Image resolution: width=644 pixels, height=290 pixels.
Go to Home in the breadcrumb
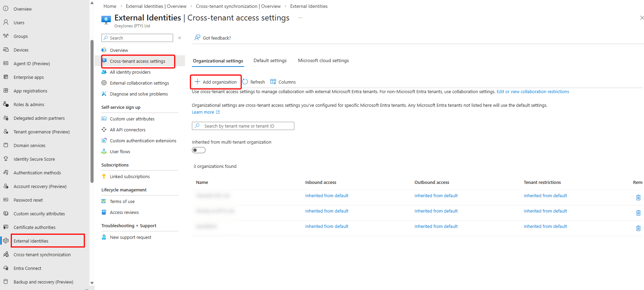[x=110, y=6]
